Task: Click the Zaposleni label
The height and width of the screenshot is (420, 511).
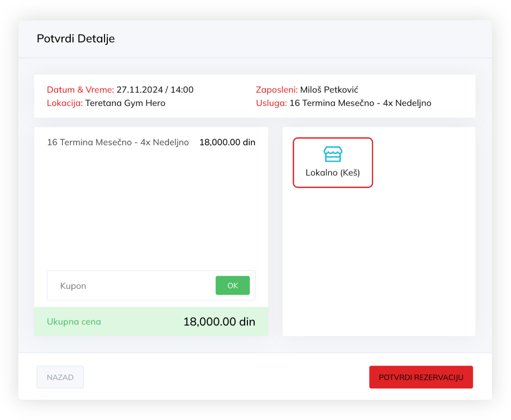Action: pos(277,89)
